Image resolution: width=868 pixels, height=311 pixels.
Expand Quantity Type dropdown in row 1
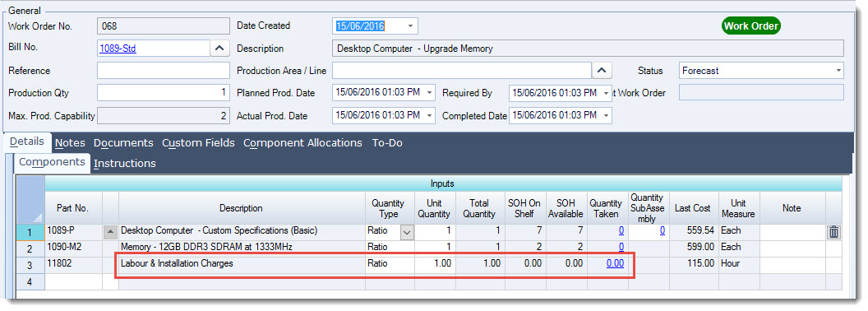coord(407,232)
